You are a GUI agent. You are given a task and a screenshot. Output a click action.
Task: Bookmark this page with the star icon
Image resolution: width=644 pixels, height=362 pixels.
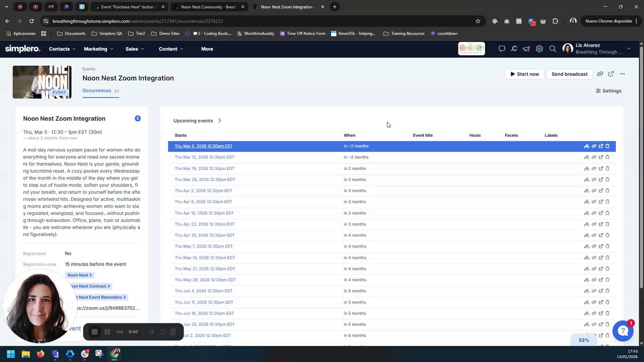478,21
